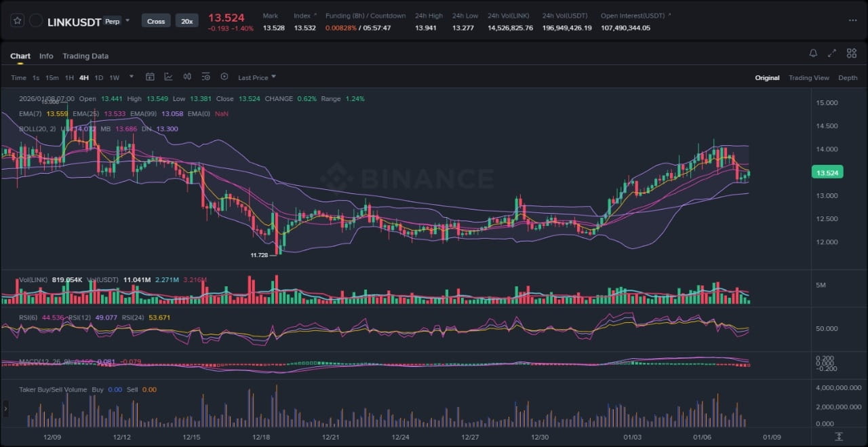Open the LINKUSDT Perp pair selector arrow

(x=127, y=21)
